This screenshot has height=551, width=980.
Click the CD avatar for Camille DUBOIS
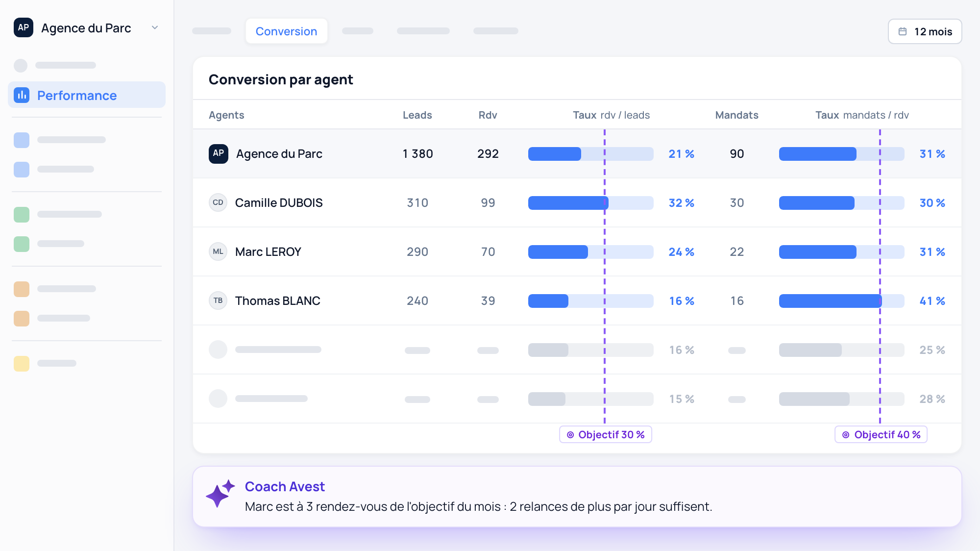click(218, 203)
